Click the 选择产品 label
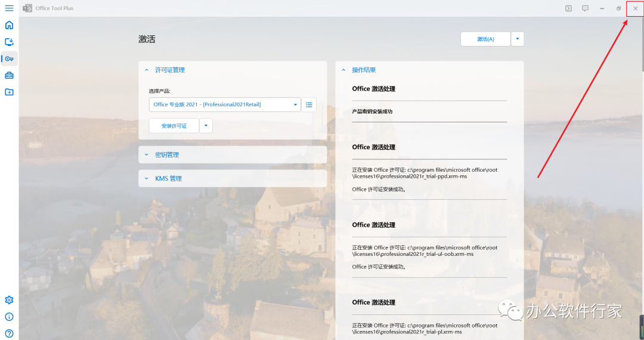This screenshot has width=644, height=340. 159,91
